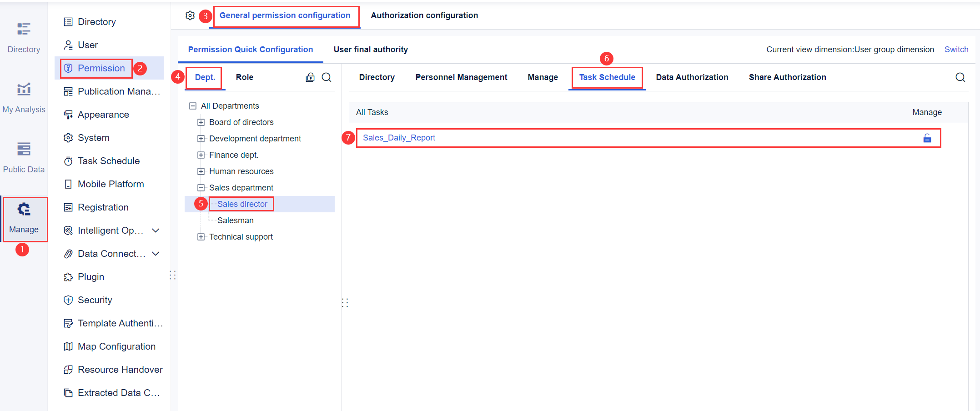Collapse the Sales department node
This screenshot has width=980, height=411.
pyautogui.click(x=201, y=188)
